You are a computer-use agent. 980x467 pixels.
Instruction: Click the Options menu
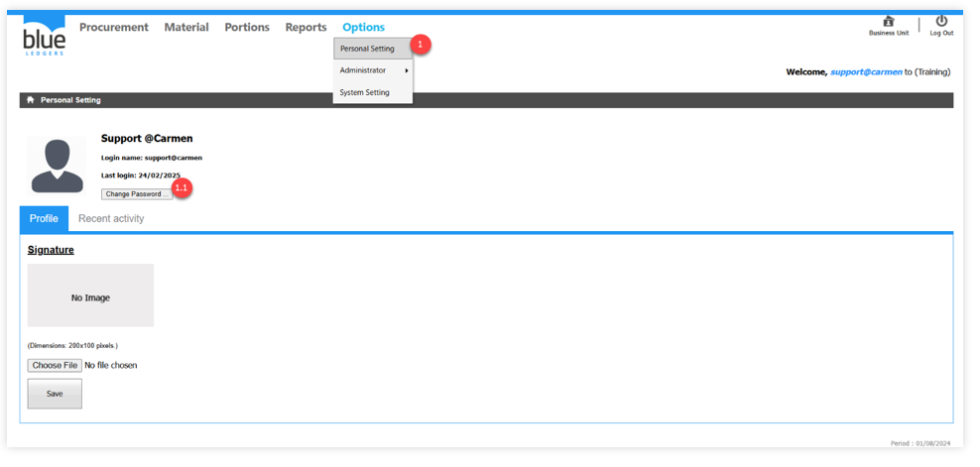click(x=364, y=28)
